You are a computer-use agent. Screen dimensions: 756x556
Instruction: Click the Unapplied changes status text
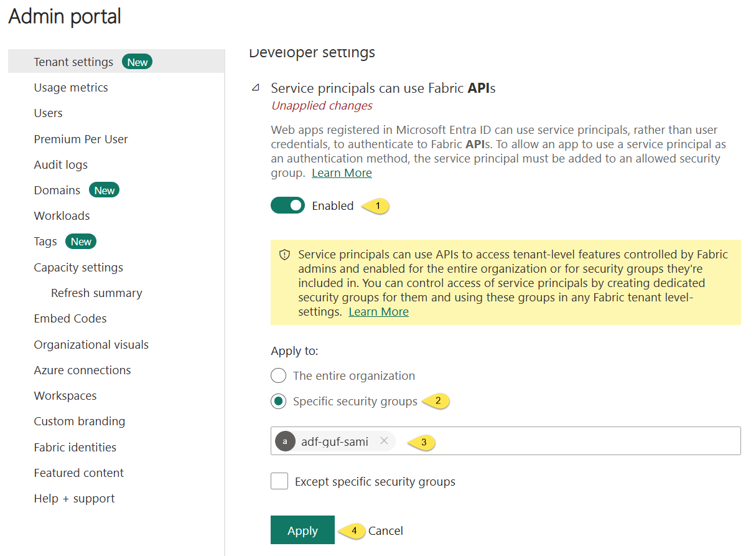322,105
